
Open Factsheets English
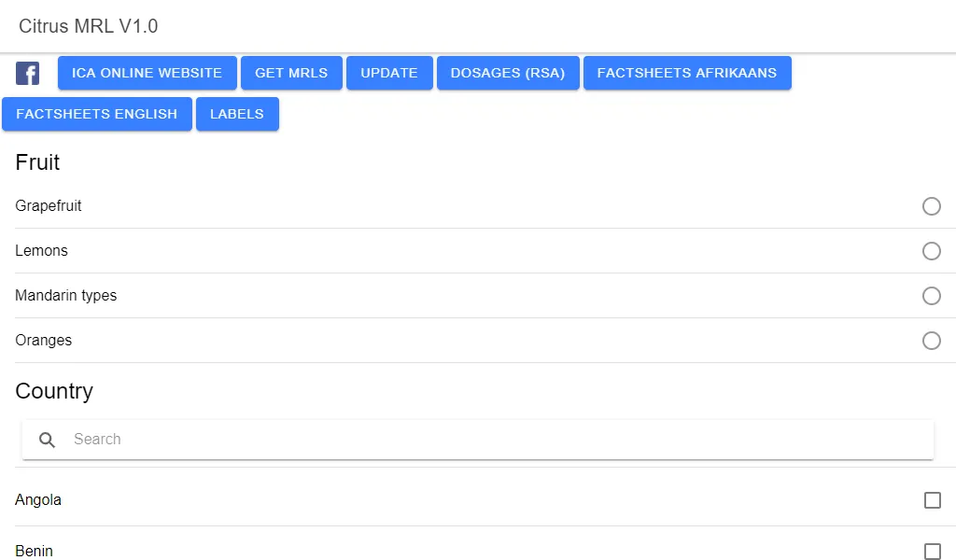click(97, 114)
